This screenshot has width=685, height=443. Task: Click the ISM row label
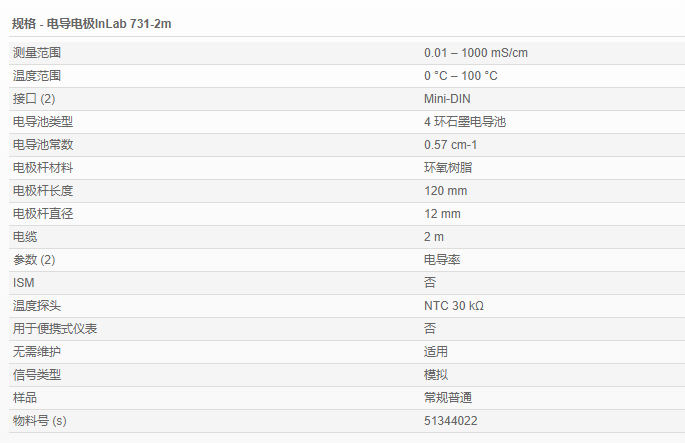point(23,282)
